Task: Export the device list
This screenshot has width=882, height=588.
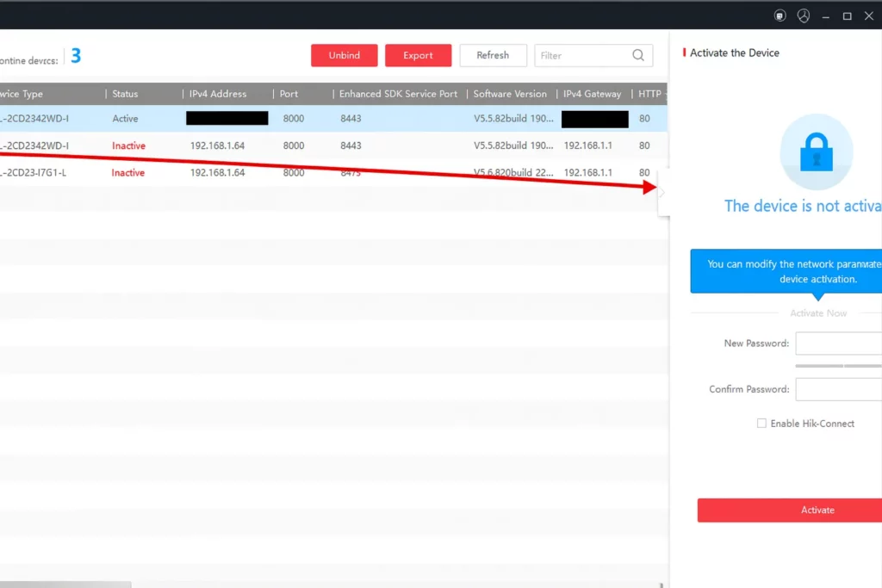Action: (x=418, y=54)
